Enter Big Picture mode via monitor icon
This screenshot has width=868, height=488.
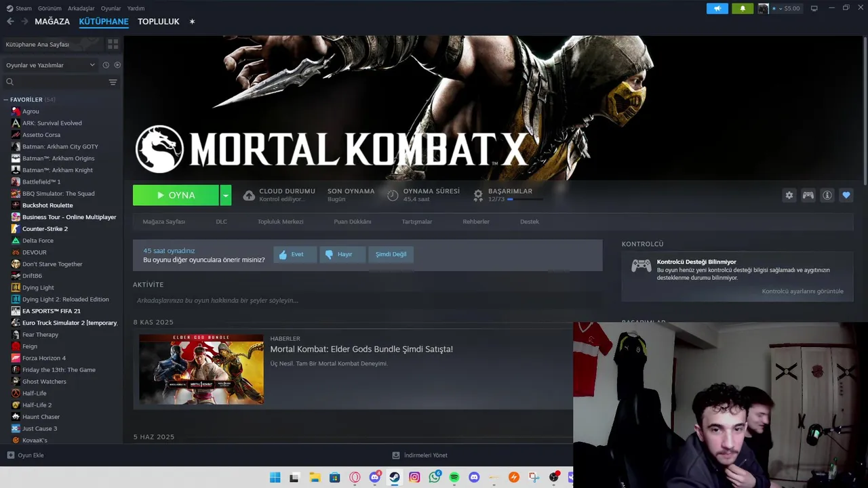(814, 8)
